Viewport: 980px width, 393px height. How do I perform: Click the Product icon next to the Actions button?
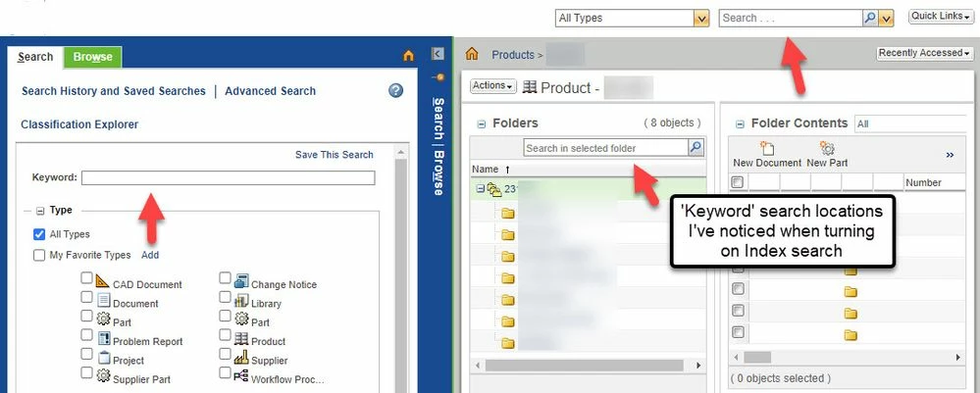coord(530,88)
